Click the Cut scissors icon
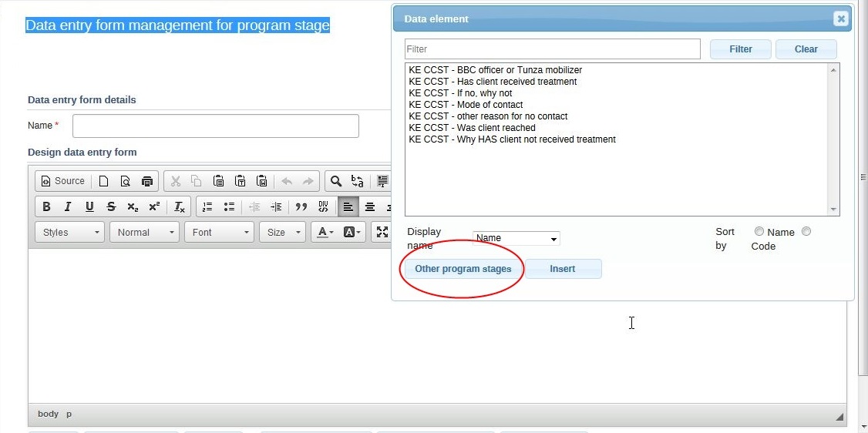 [x=176, y=181]
